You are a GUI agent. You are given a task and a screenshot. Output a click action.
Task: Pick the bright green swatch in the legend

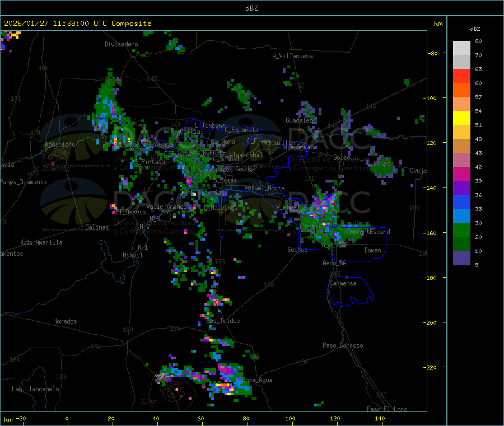click(461, 230)
